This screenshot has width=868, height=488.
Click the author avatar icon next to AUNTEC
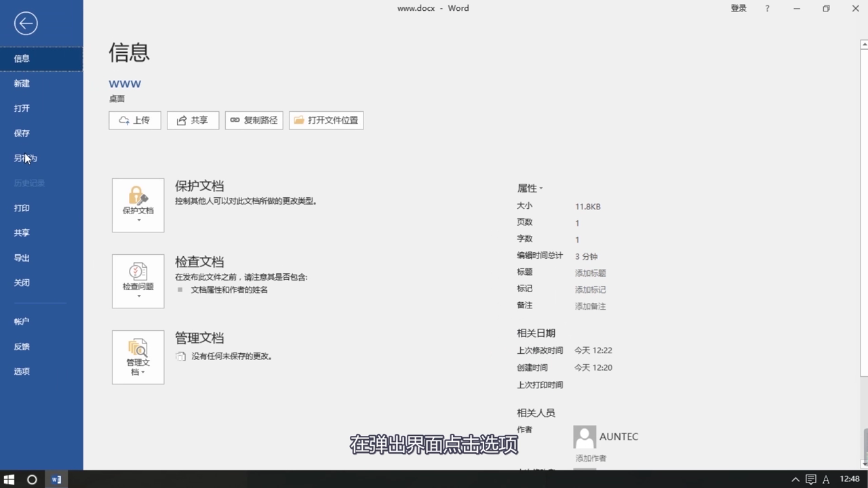tap(585, 436)
